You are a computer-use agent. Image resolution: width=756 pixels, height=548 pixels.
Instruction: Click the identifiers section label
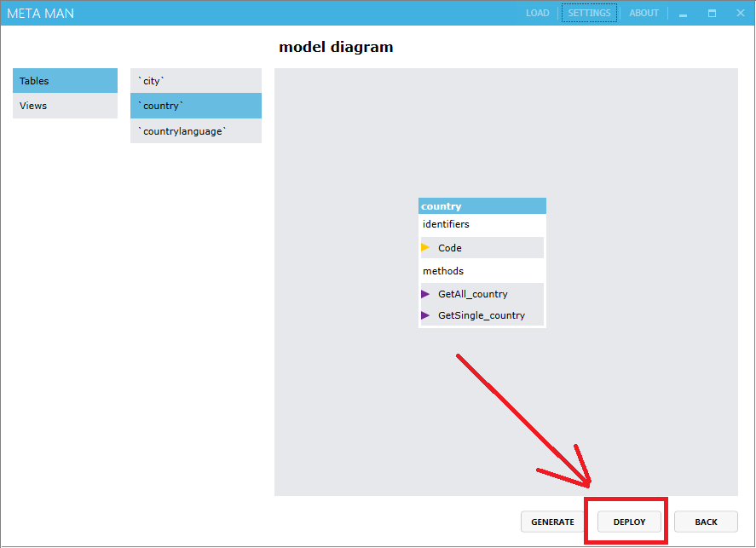[444, 224]
